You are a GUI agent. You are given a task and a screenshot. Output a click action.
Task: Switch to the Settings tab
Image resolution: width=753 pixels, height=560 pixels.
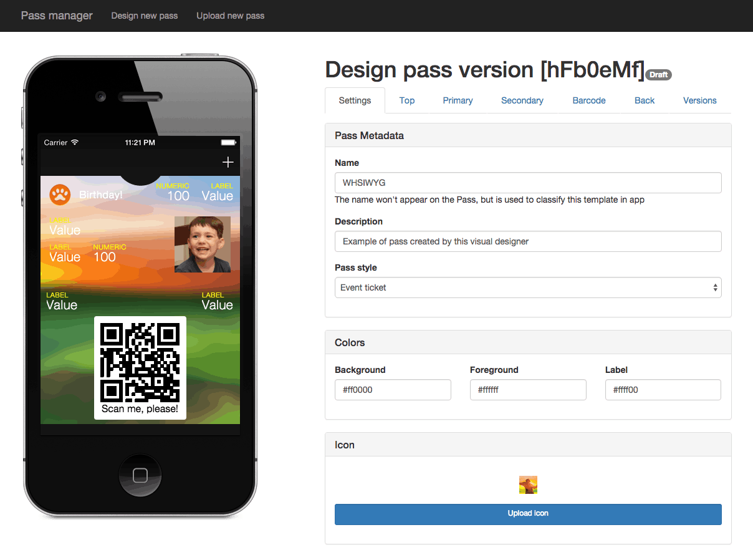pos(355,100)
